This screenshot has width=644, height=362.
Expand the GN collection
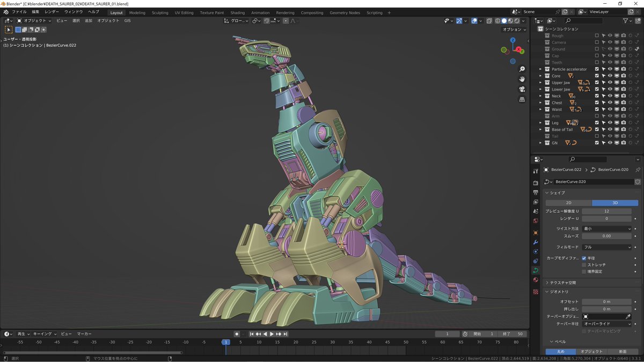[x=540, y=143]
